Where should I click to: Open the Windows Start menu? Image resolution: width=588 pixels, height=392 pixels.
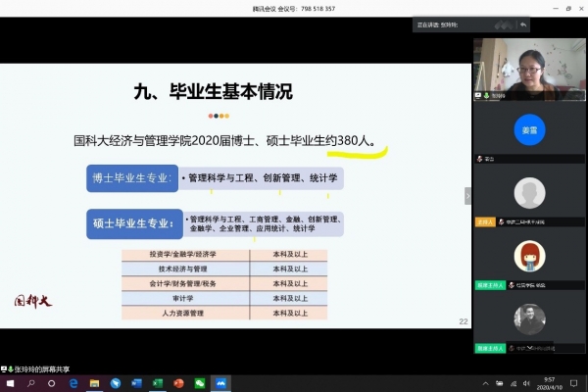(10, 383)
